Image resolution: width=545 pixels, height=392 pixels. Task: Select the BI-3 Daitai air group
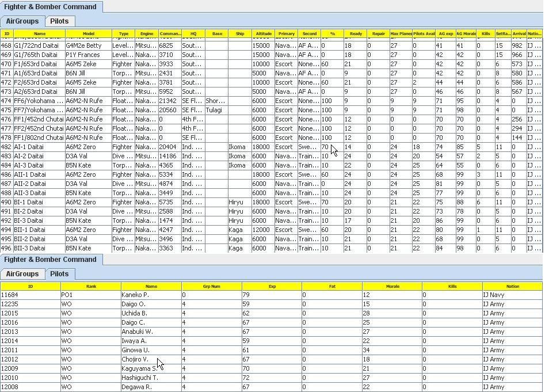pos(271,220)
